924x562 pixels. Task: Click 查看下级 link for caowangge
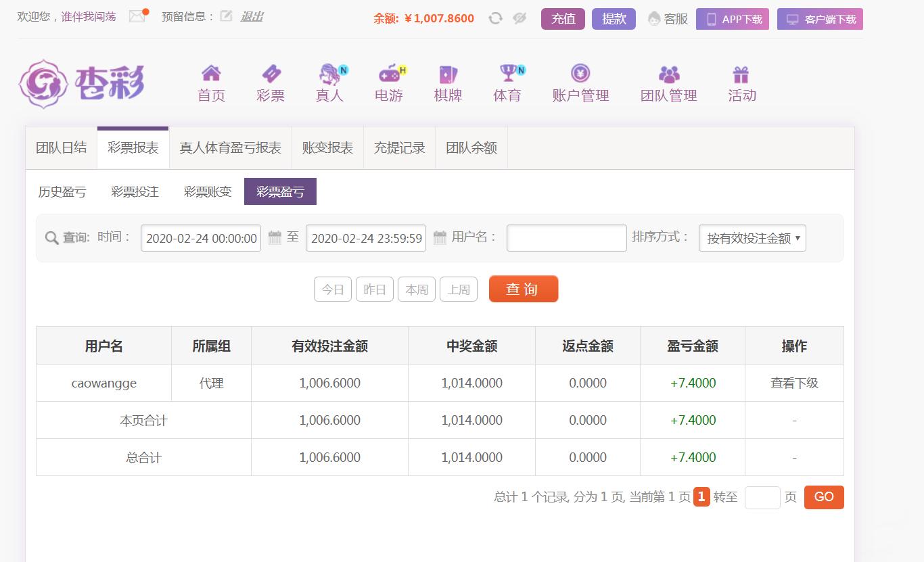(x=794, y=383)
